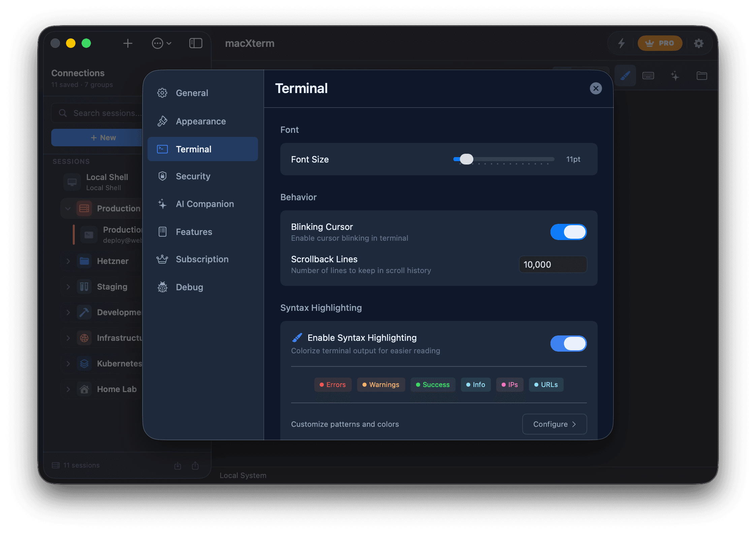Click the Connections header title
This screenshot has height=534, width=756.
click(x=78, y=73)
